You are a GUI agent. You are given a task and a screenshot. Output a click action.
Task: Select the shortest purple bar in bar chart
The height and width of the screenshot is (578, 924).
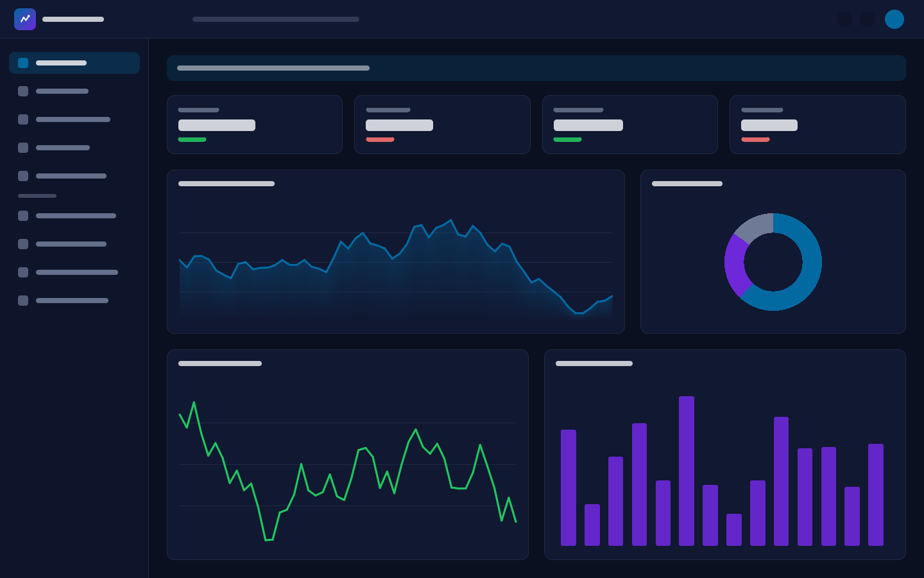[x=734, y=530]
